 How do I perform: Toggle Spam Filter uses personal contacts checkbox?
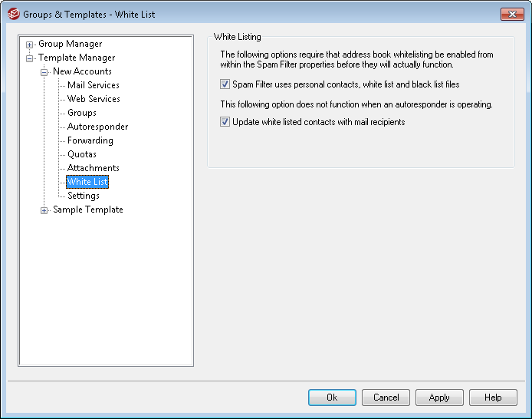pyautogui.click(x=225, y=84)
